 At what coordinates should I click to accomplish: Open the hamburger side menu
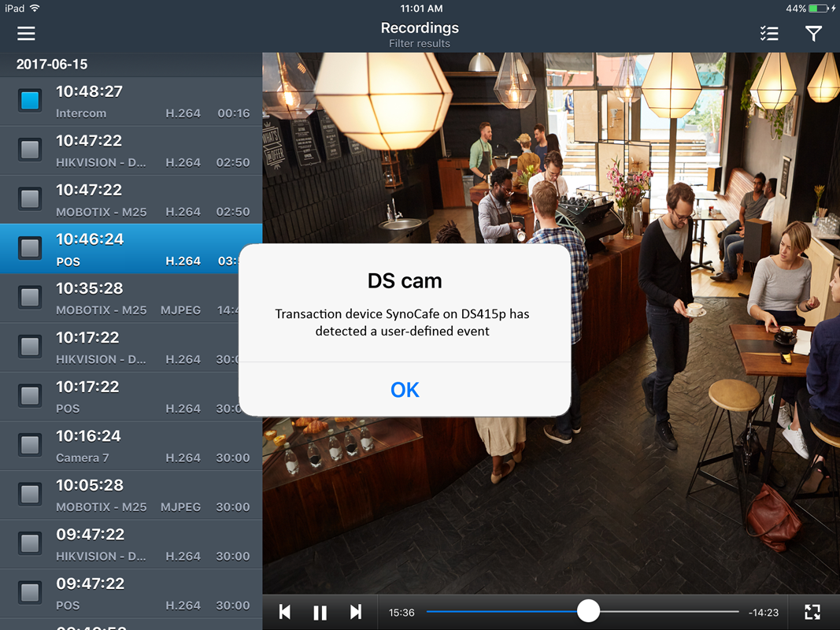coord(26,33)
